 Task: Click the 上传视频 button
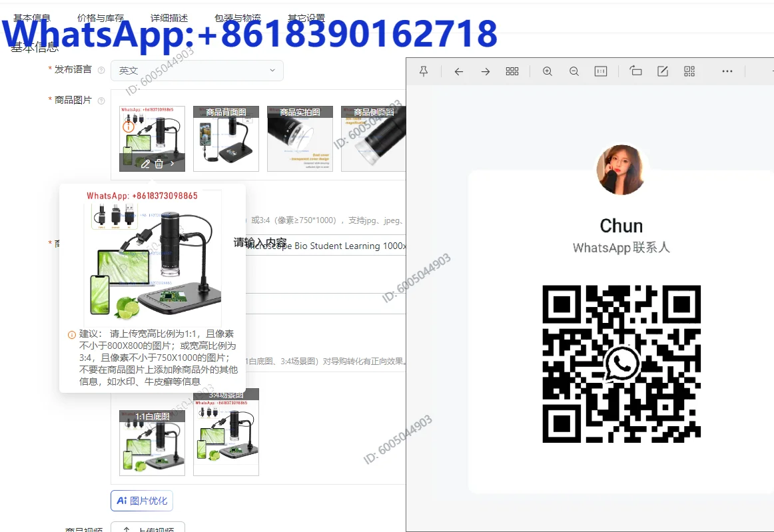coord(148,527)
